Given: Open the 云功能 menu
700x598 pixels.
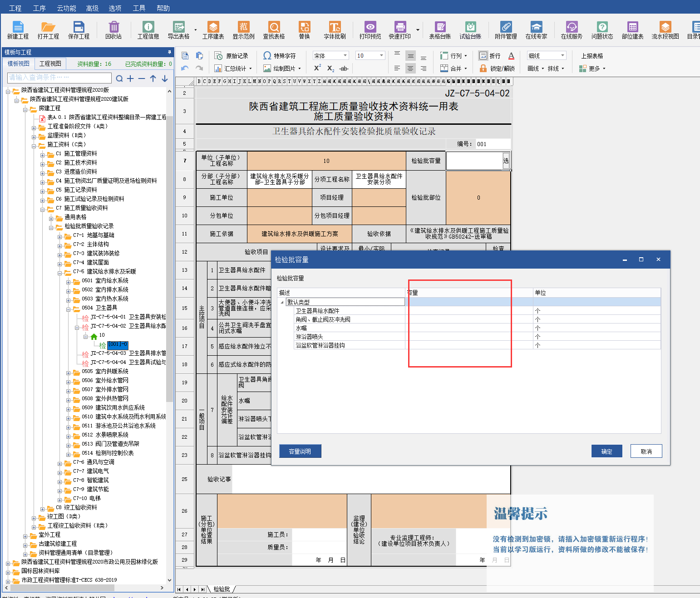Looking at the screenshot, I should (x=66, y=8).
